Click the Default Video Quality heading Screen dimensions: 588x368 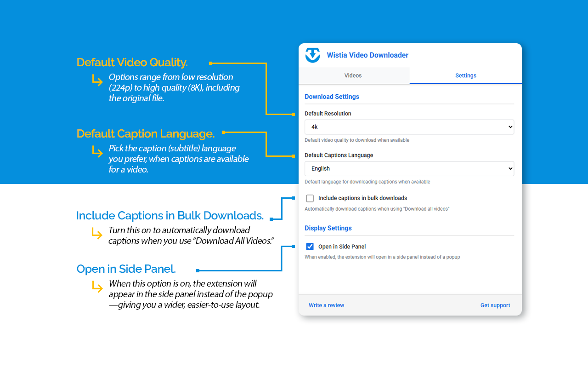pyautogui.click(x=132, y=63)
